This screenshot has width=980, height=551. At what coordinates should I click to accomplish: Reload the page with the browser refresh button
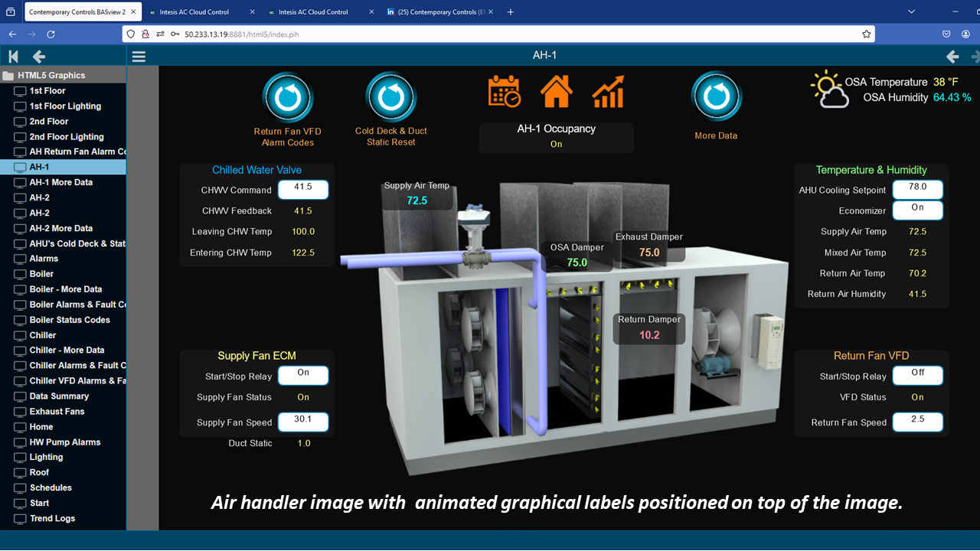pos(51,34)
